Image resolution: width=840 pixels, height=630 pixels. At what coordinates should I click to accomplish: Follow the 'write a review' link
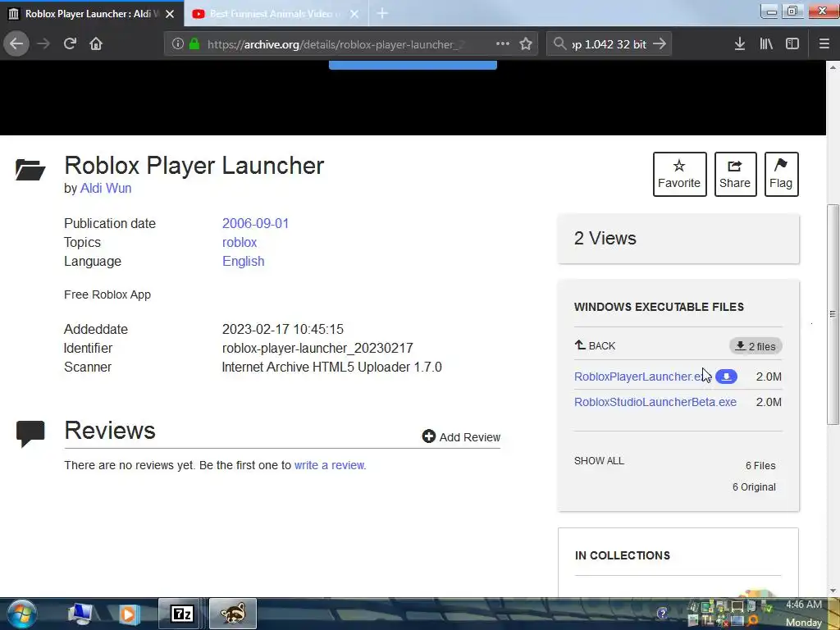(x=329, y=465)
